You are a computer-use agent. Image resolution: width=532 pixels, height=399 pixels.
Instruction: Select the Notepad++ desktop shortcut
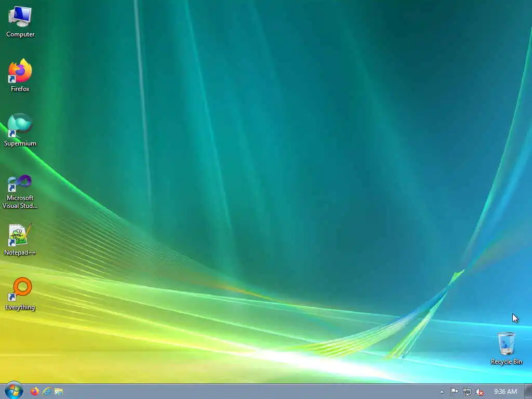(20, 240)
